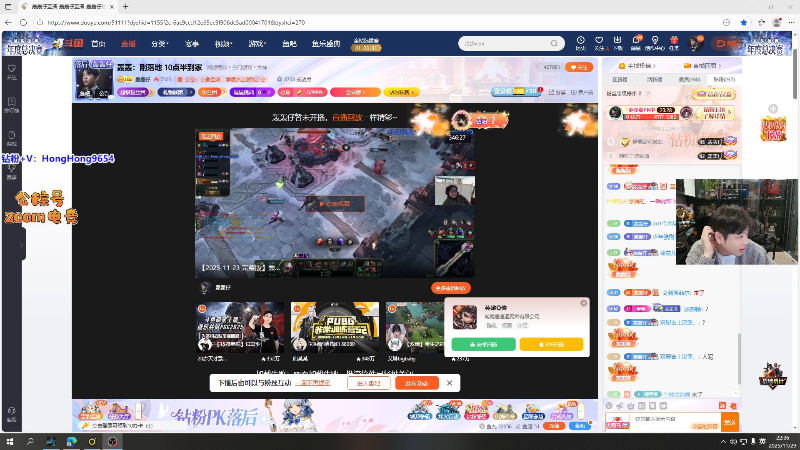Play the replay video center play button
Image resolution: width=800 pixels, height=450 pixels.
click(x=335, y=204)
